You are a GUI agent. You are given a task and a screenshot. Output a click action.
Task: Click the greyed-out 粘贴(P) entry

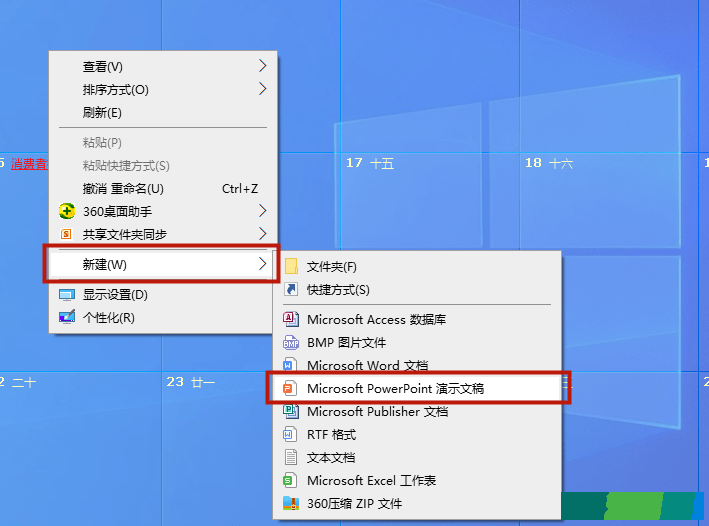(163, 142)
